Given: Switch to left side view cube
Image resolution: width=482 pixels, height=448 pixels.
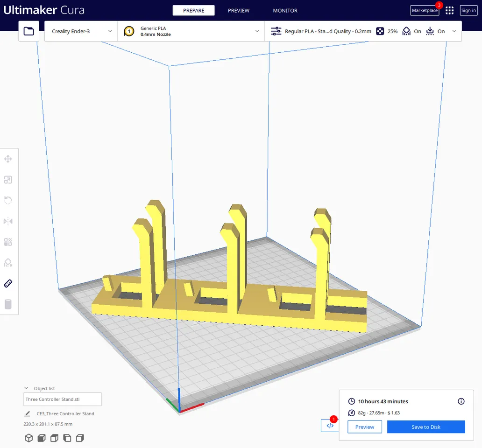Looking at the screenshot, I should pos(67,438).
